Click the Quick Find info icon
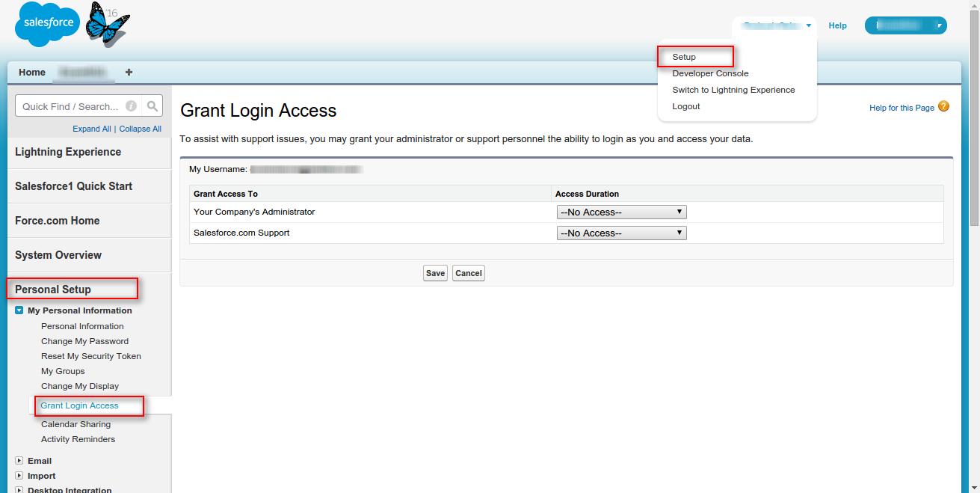The width and height of the screenshot is (980, 493). (x=132, y=106)
